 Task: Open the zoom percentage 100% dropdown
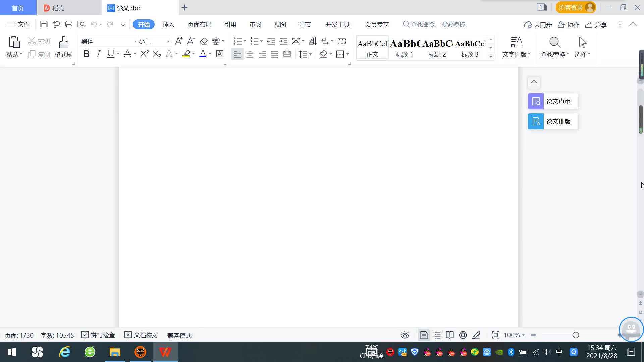(514, 335)
